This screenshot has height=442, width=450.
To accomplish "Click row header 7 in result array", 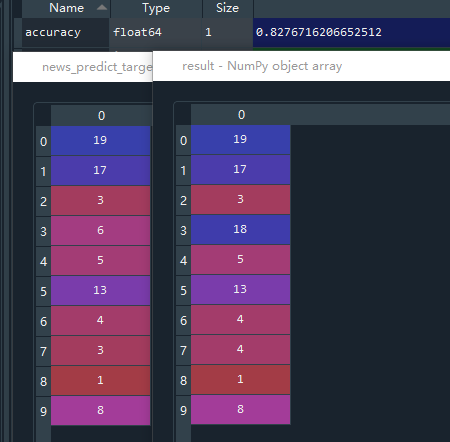I will [183, 350].
